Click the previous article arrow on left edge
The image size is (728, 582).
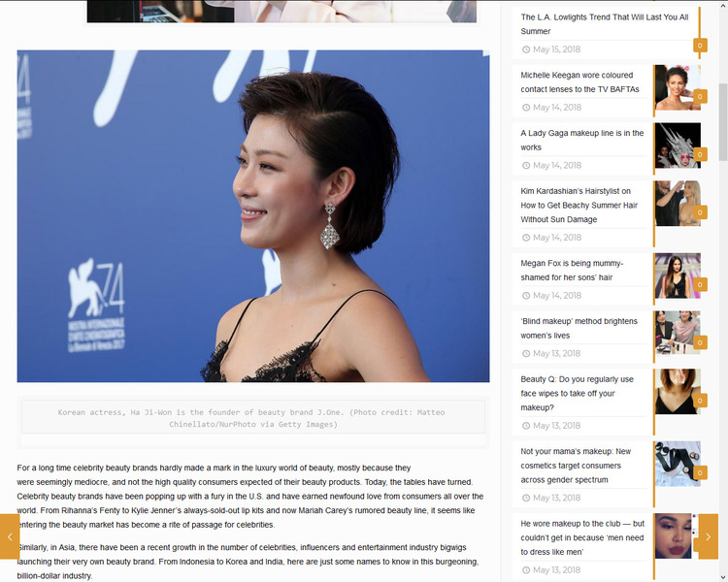[x=9, y=536]
